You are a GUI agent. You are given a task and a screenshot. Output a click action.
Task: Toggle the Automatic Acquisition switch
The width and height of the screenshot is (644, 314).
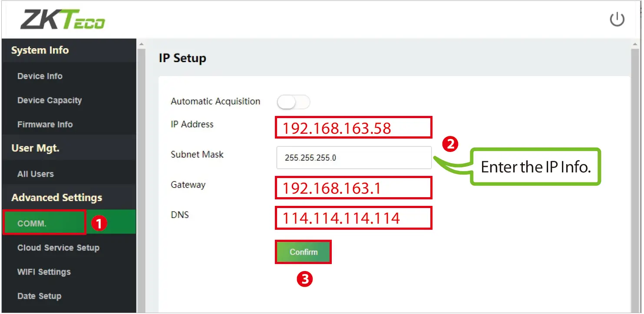(294, 102)
